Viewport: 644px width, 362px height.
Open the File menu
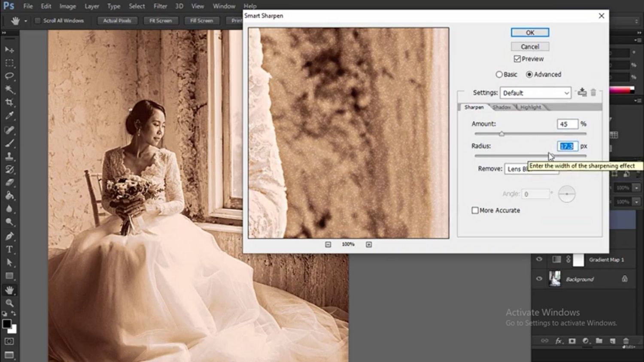(x=28, y=6)
